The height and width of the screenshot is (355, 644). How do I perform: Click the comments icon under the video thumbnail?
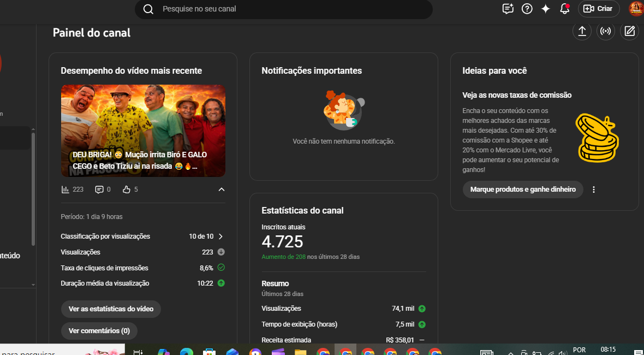click(x=99, y=190)
